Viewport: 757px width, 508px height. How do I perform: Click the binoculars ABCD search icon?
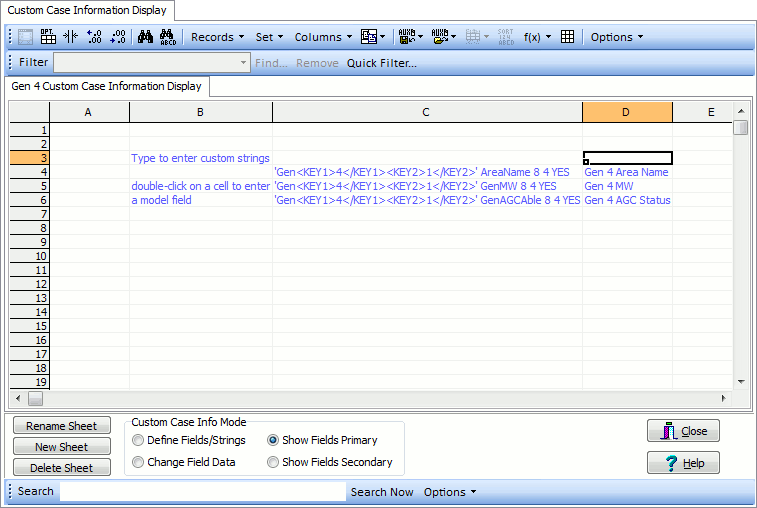click(168, 37)
